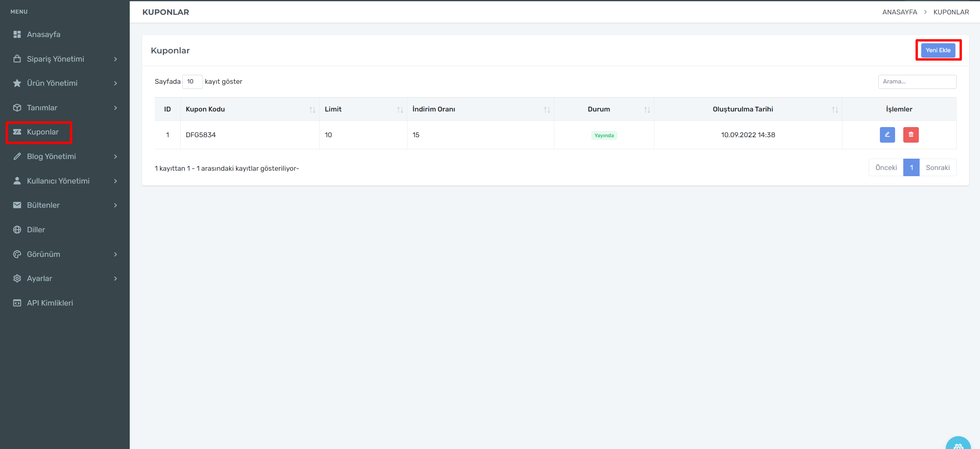Viewport: 980px width, 449px height.
Task: Go to ANASAYFA breadcrumb link
Action: 899,12
